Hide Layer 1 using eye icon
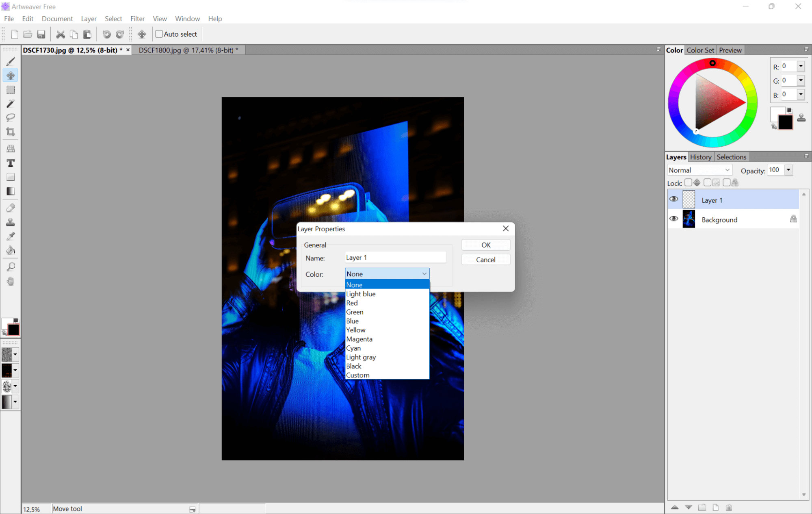The image size is (812, 514). [674, 199]
